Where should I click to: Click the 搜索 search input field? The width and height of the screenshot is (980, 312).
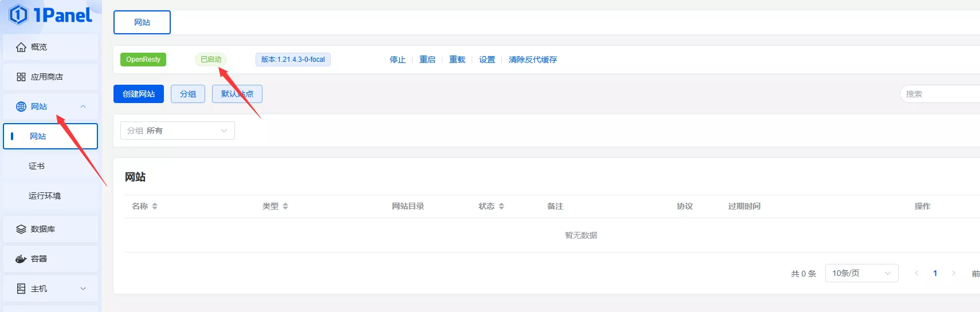coord(940,94)
